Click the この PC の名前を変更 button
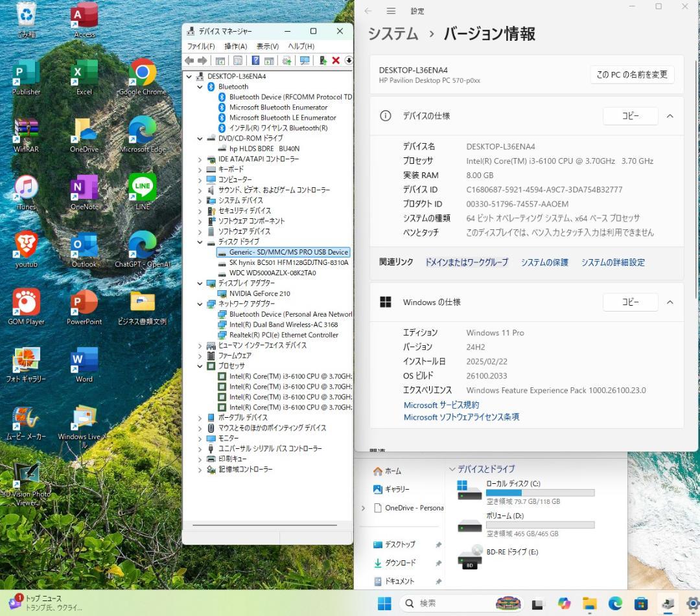The height and width of the screenshot is (616, 700). pyautogui.click(x=631, y=74)
